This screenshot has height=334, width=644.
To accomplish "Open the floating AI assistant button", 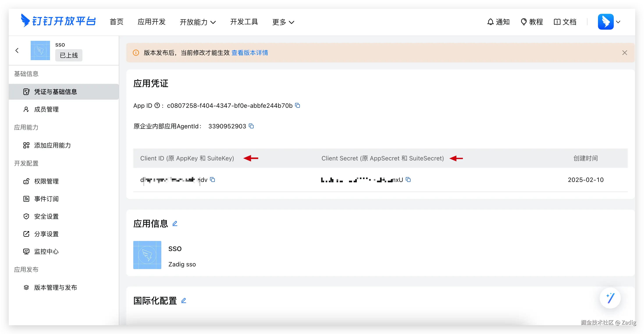I will coord(610,298).
